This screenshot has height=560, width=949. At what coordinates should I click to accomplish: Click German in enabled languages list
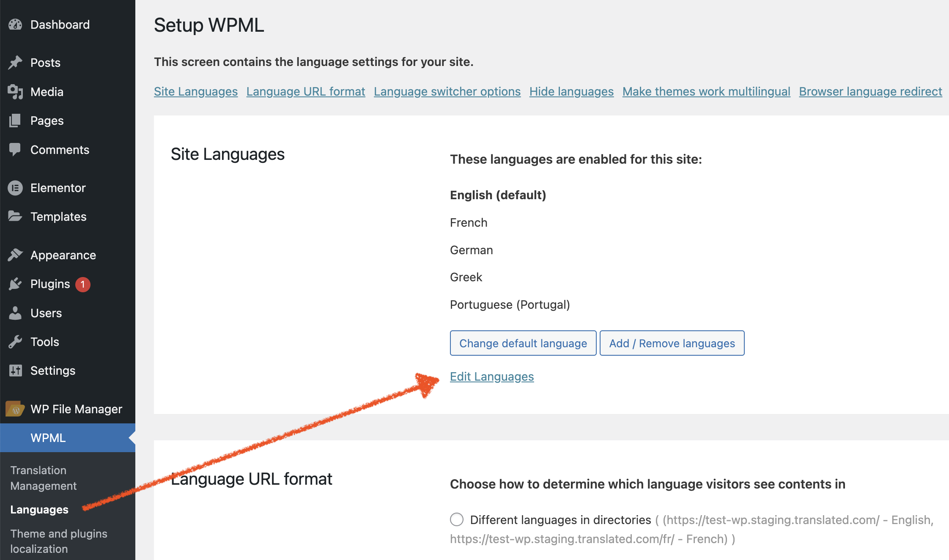(x=471, y=250)
